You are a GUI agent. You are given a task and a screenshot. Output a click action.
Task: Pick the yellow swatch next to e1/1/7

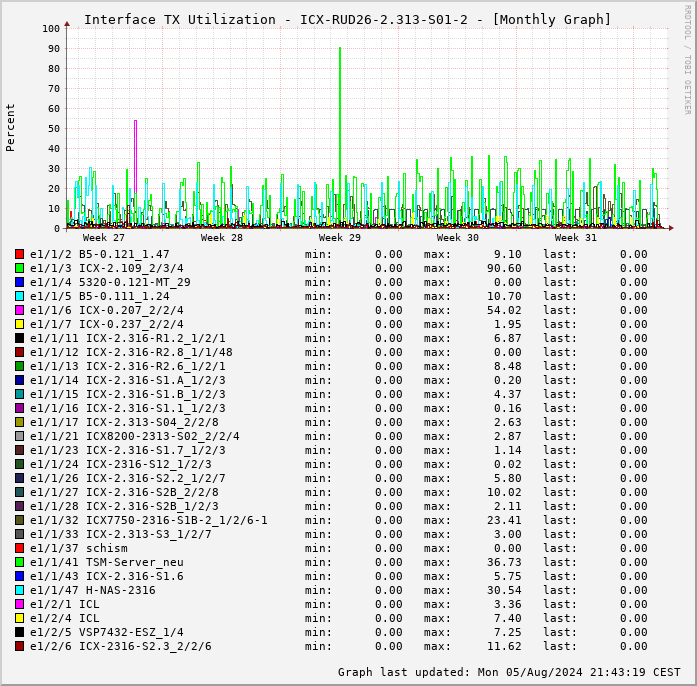coord(19,324)
